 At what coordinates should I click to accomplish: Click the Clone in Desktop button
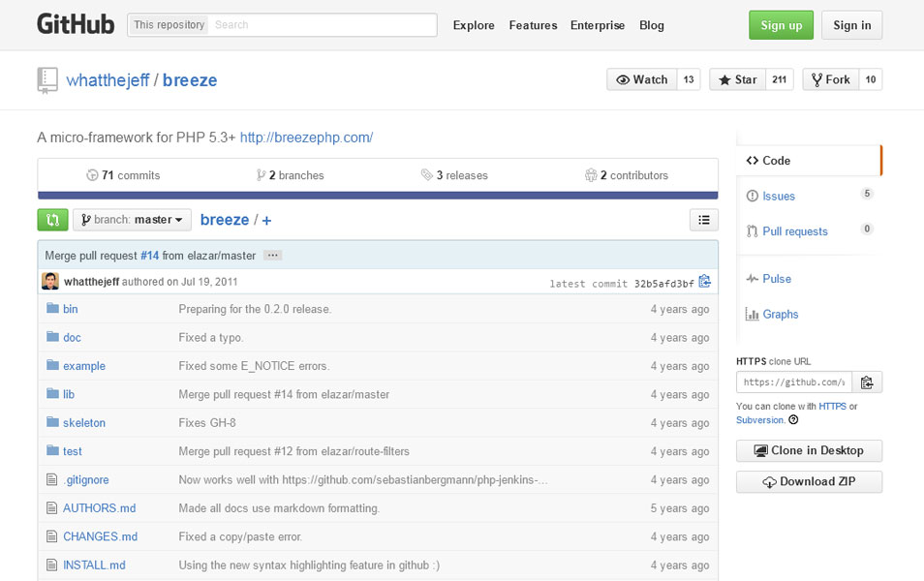809,451
